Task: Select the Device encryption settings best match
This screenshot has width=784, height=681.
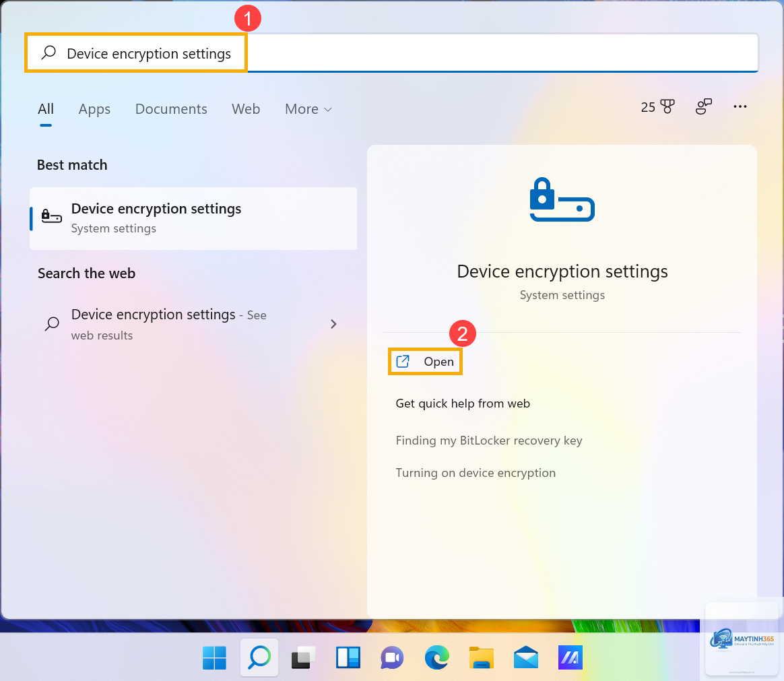Action: coord(193,218)
